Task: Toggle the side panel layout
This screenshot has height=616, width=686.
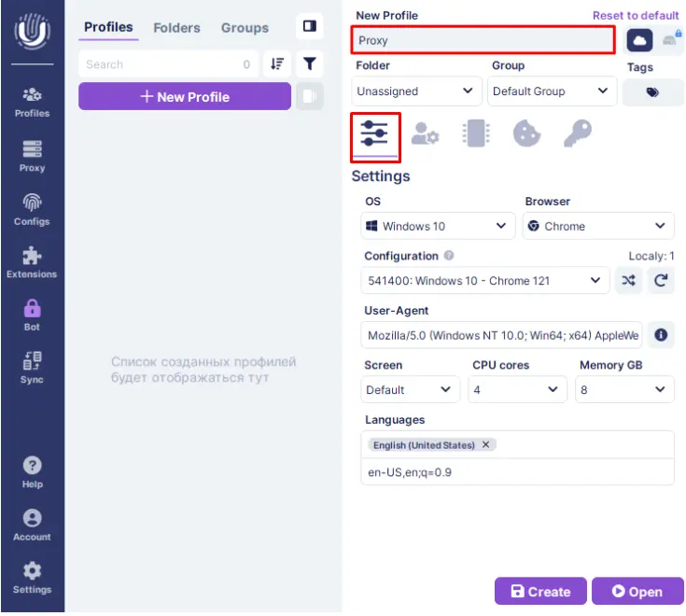Action: [x=309, y=27]
